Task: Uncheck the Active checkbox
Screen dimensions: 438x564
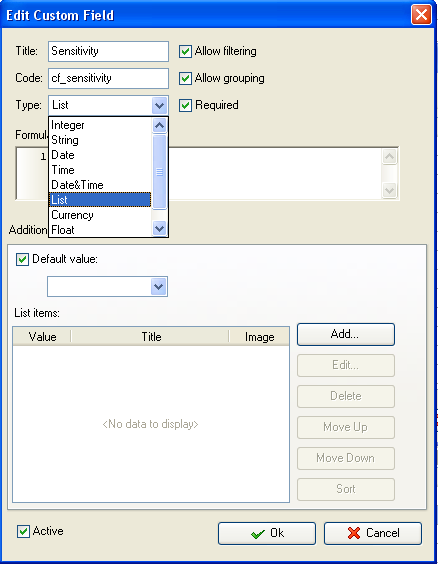Action: point(23,532)
